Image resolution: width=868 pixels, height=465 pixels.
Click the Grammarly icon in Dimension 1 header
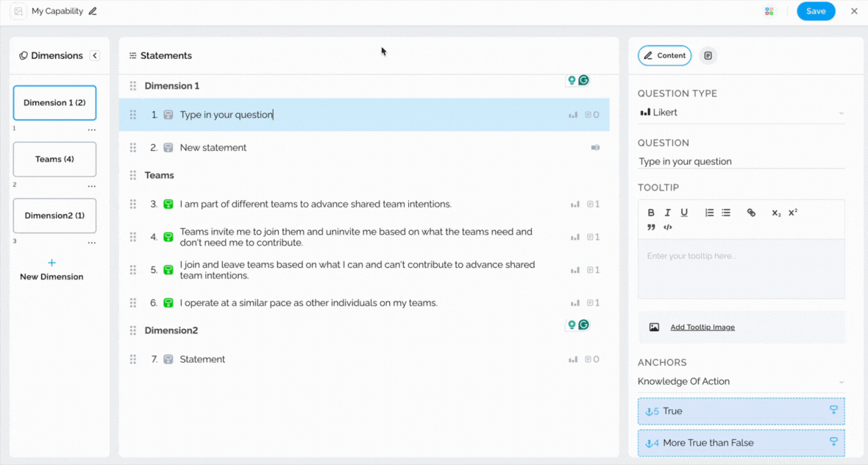click(x=583, y=80)
